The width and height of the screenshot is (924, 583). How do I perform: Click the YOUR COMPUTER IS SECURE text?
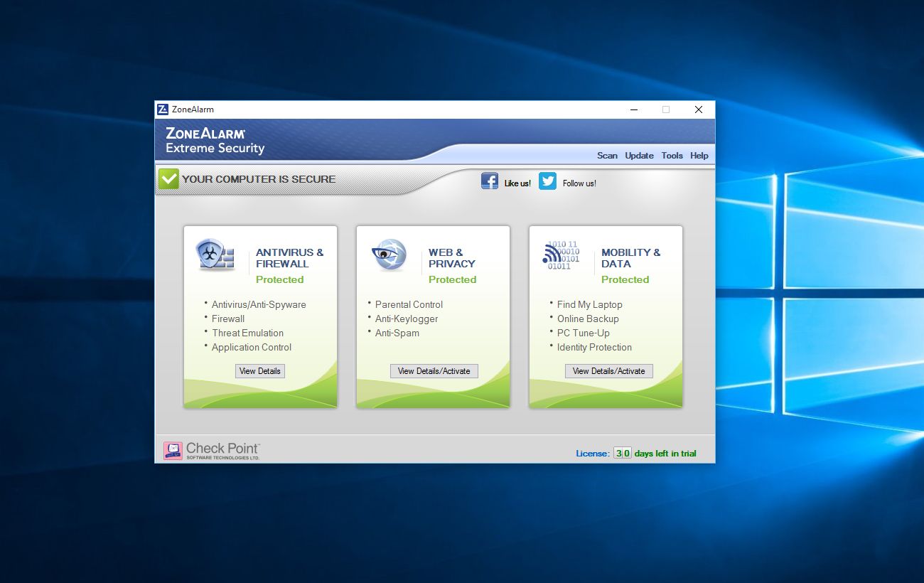click(259, 179)
